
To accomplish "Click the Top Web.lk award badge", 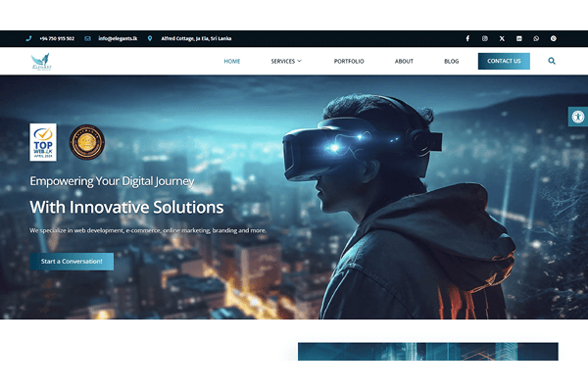I will click(x=43, y=142).
